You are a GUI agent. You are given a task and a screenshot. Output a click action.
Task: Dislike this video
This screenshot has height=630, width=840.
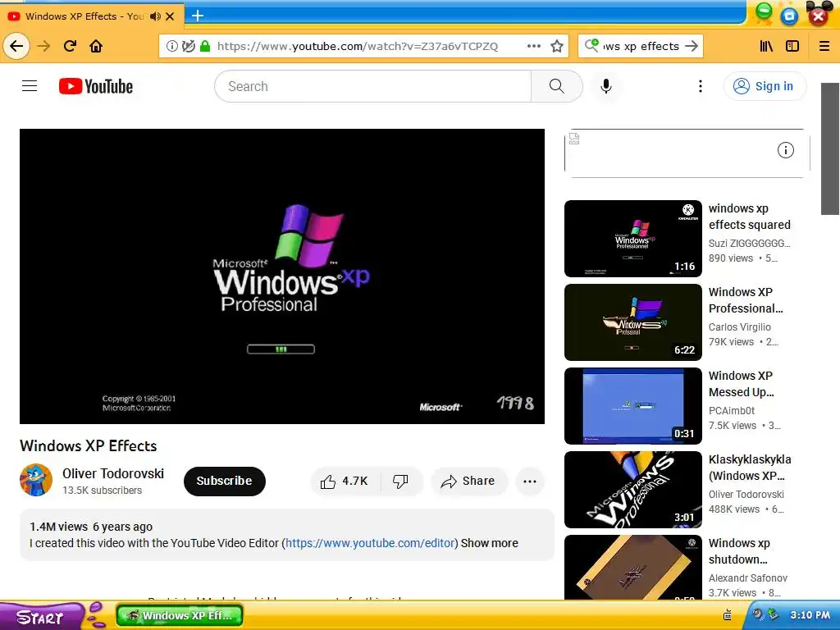pos(400,481)
